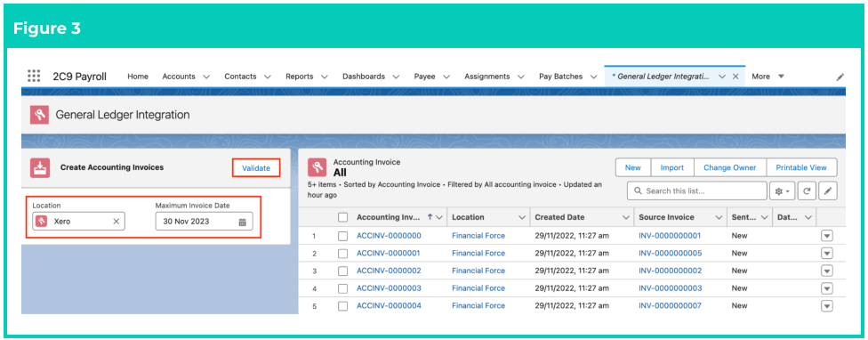Open row actions for ACCINV-0000002
This screenshot has height=340, width=868.
827,271
